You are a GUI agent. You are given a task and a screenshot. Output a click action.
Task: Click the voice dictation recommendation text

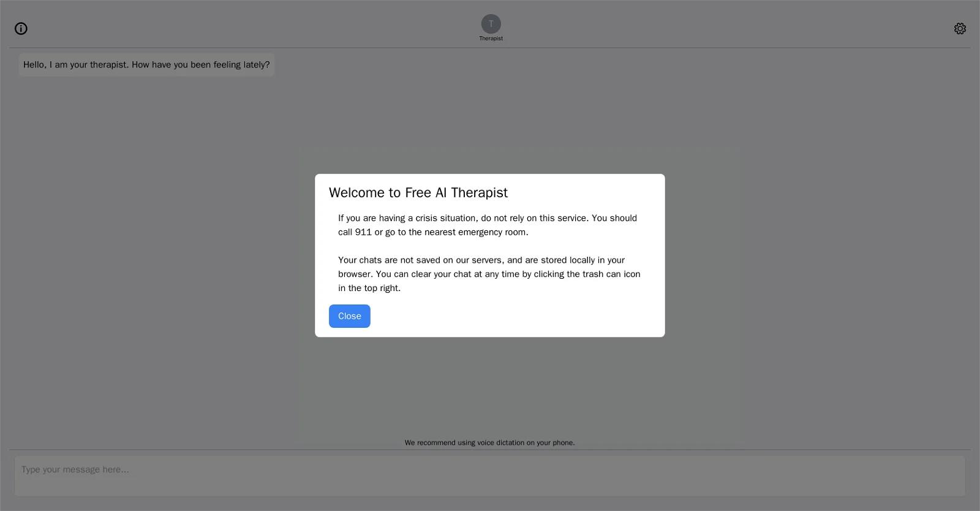pyautogui.click(x=489, y=442)
